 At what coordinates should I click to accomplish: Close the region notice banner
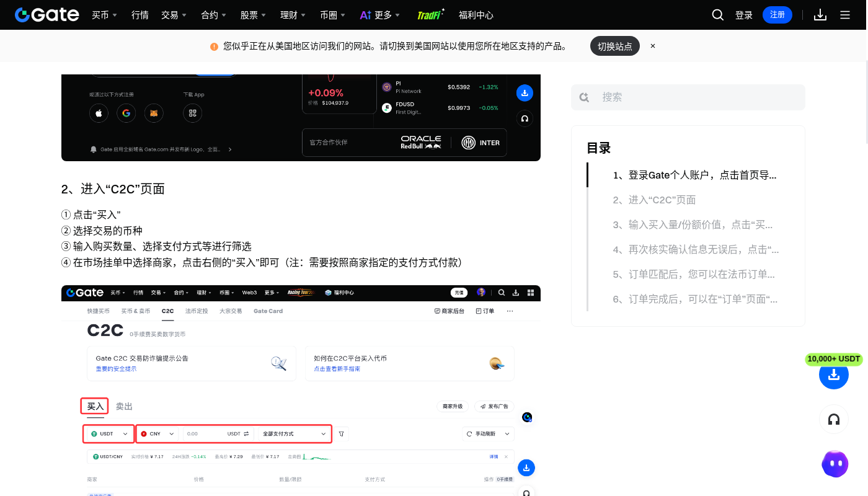click(x=653, y=46)
